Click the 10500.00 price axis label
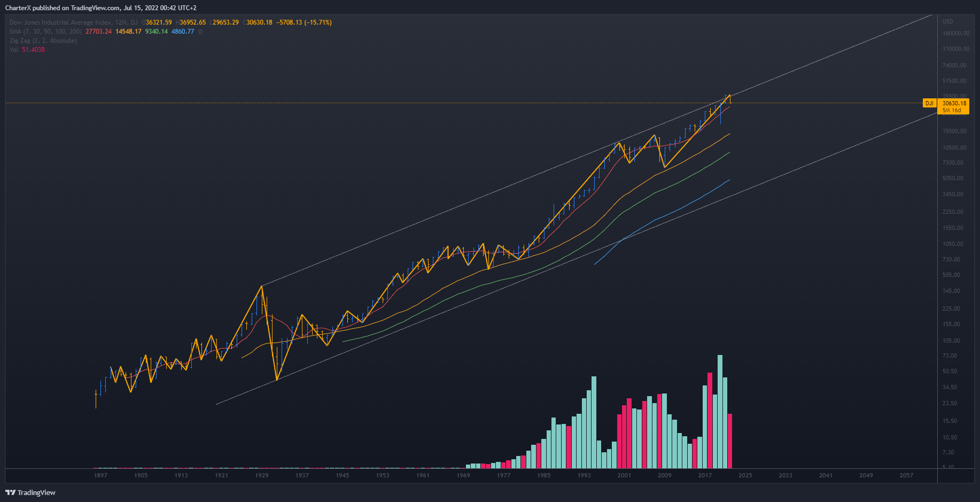The width and height of the screenshot is (980, 502). point(954,148)
